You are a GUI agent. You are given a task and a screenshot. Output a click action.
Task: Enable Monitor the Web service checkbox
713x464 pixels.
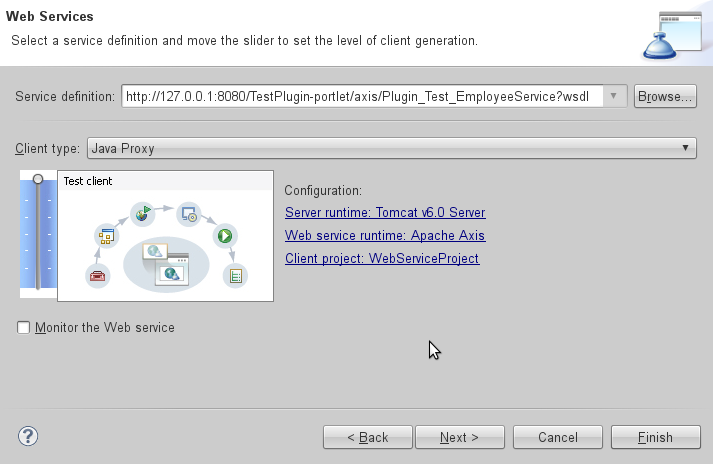(x=24, y=327)
